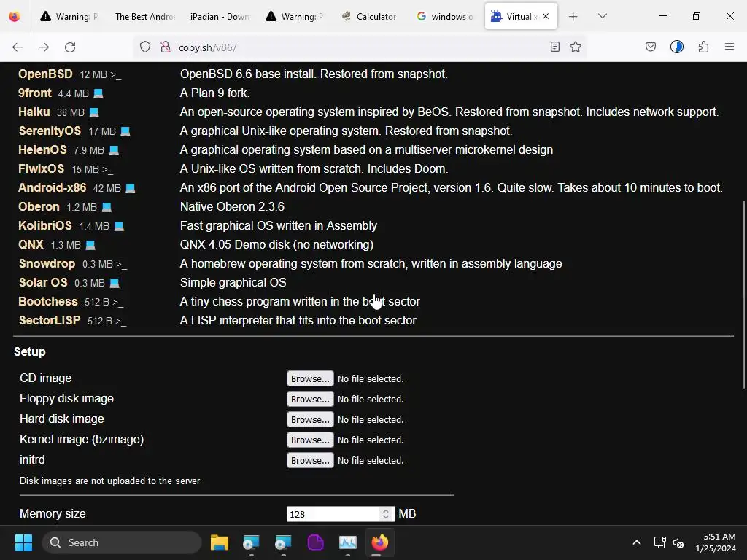Open the clock showing 5:51 AM
This screenshot has width=747, height=560.
[x=715, y=542]
